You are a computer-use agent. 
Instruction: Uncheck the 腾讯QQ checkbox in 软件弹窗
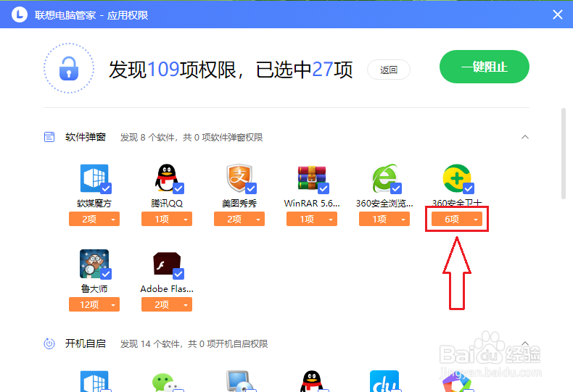click(178, 188)
